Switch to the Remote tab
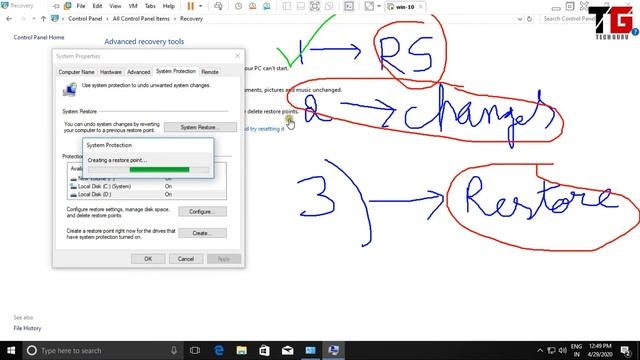 [x=210, y=72]
